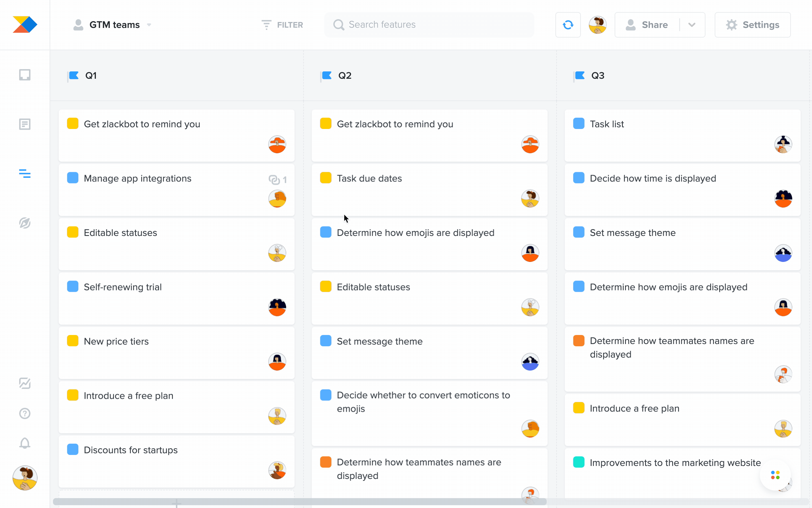The height and width of the screenshot is (508, 812).
Task: Open Settings
Action: (752, 25)
